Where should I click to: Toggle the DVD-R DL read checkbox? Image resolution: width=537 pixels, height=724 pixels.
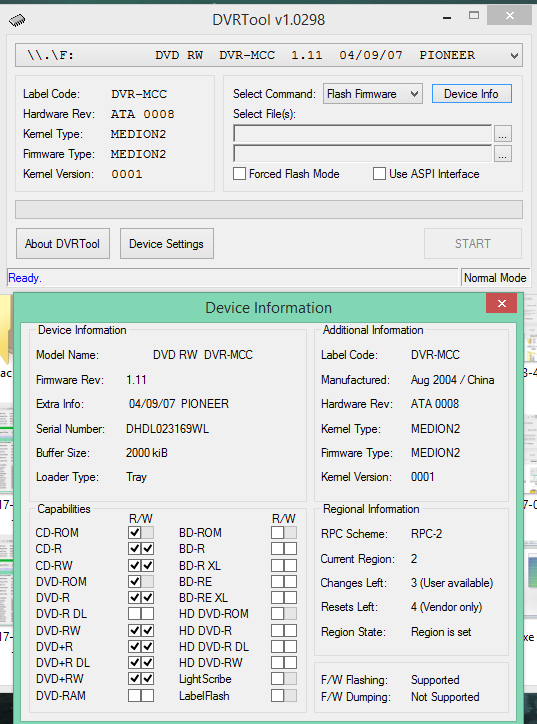[134, 614]
